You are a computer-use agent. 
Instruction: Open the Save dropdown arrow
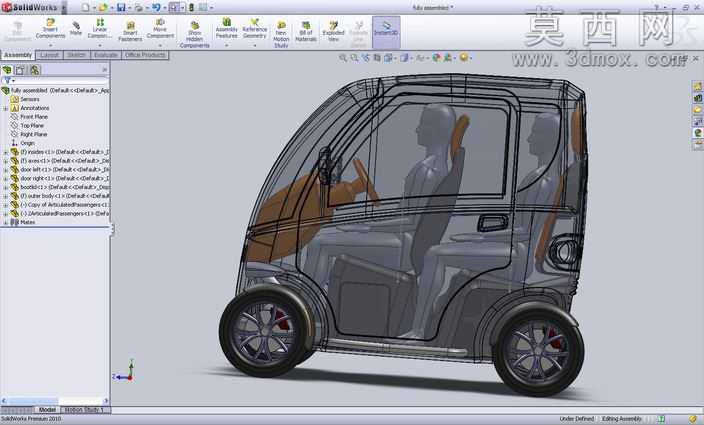[x=128, y=8]
